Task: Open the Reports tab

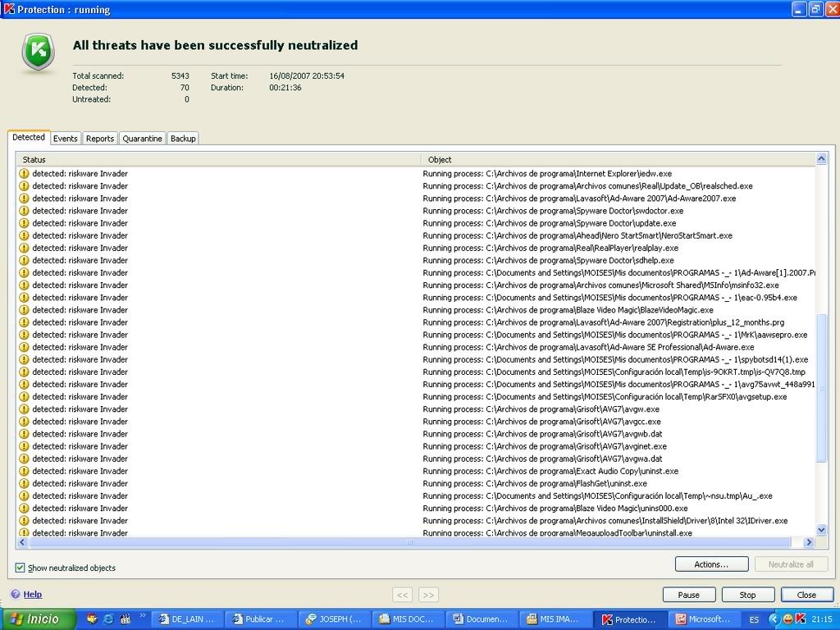Action: (x=99, y=138)
